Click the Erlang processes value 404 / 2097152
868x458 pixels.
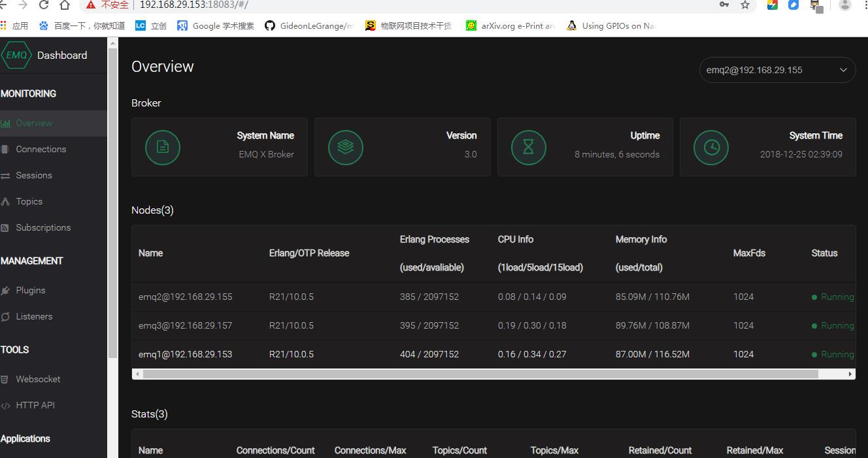click(429, 354)
